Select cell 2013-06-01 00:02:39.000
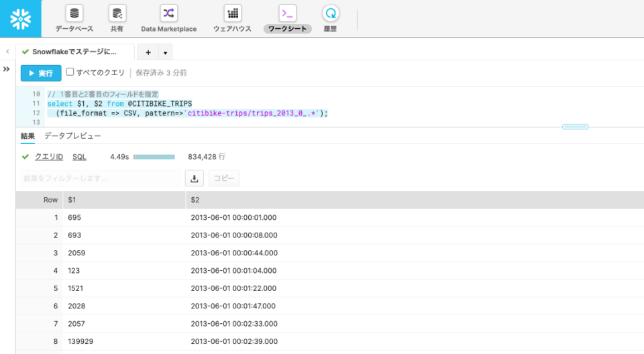The width and height of the screenshot is (644, 354). [x=234, y=341]
